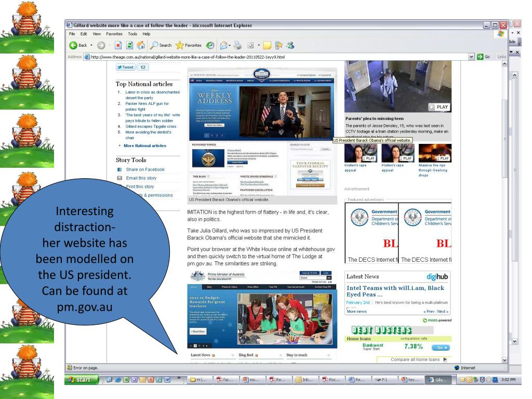Open the Windows start button
Image resolution: width=532 pixels, height=399 pixels.
pos(82,380)
